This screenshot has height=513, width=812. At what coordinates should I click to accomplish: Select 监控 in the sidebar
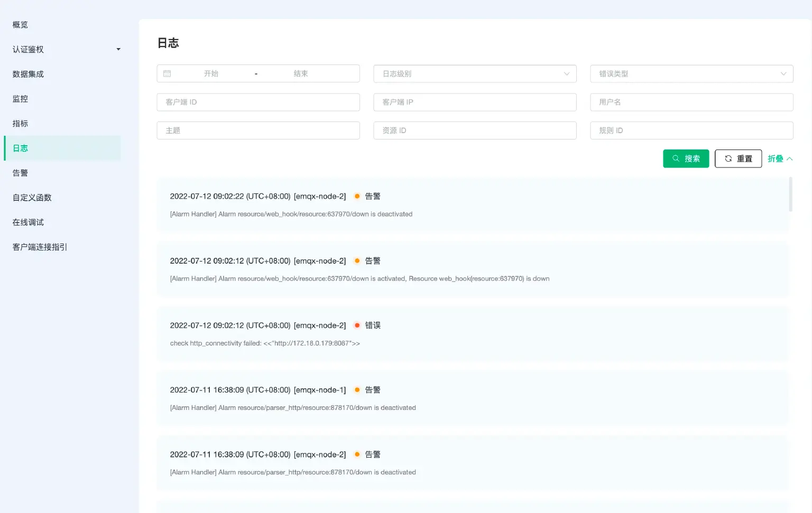pos(21,99)
